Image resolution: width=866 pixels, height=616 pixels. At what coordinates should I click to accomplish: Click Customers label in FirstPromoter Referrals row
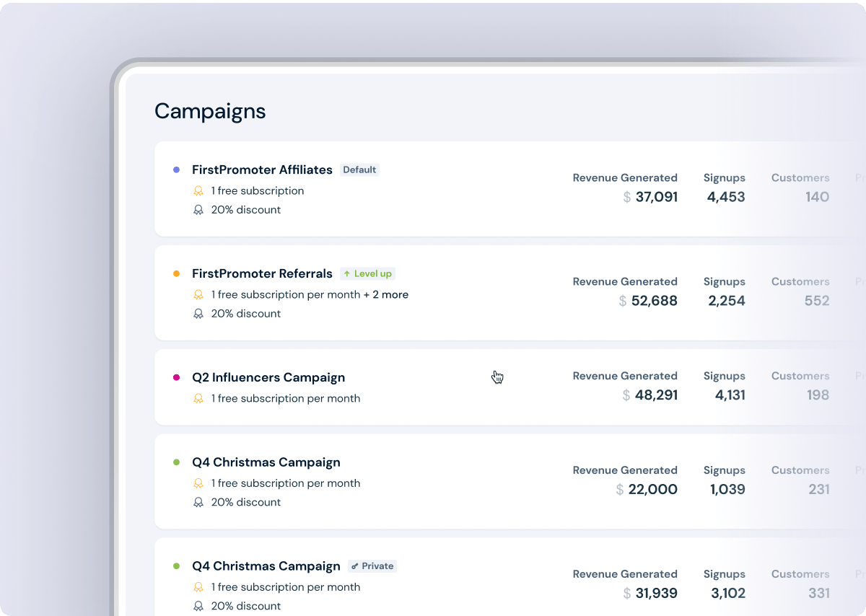800,282
